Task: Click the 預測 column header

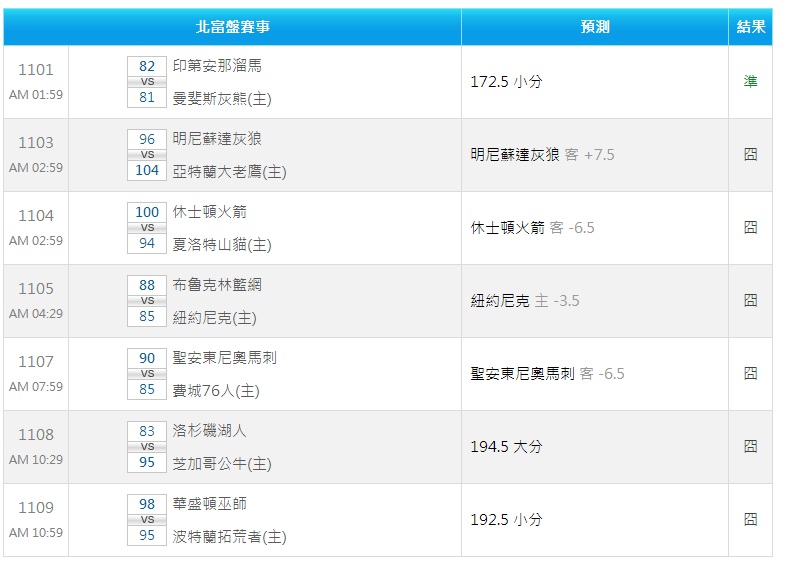Action: (x=595, y=27)
